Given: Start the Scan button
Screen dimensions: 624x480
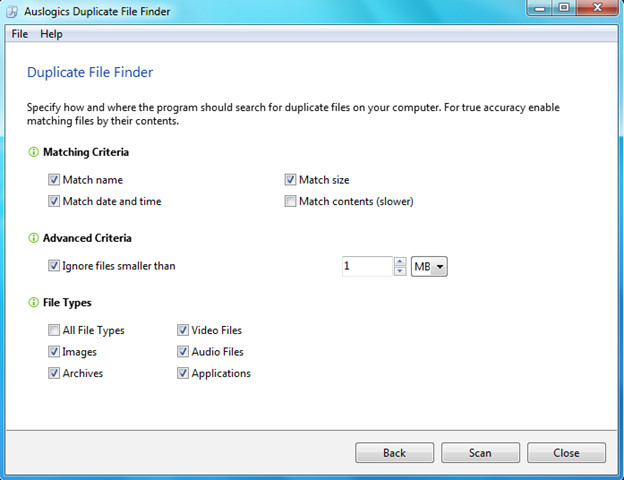Looking at the screenshot, I should (480, 453).
